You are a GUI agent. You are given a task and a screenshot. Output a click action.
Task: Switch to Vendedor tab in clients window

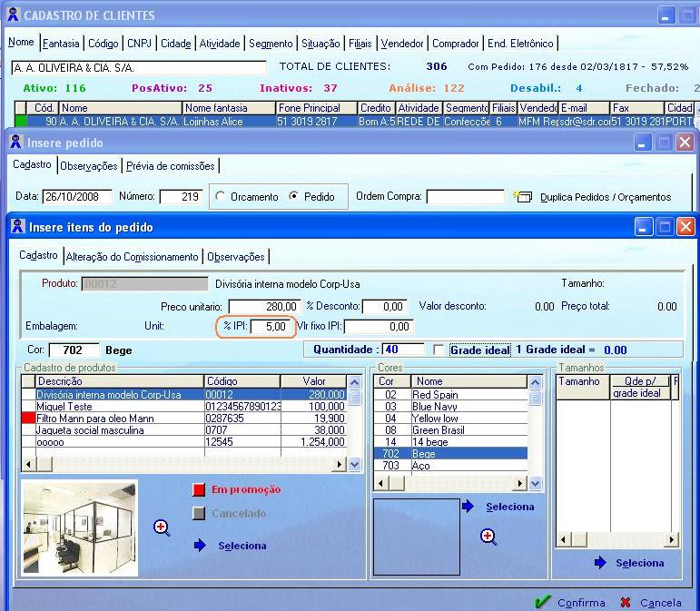(402, 44)
